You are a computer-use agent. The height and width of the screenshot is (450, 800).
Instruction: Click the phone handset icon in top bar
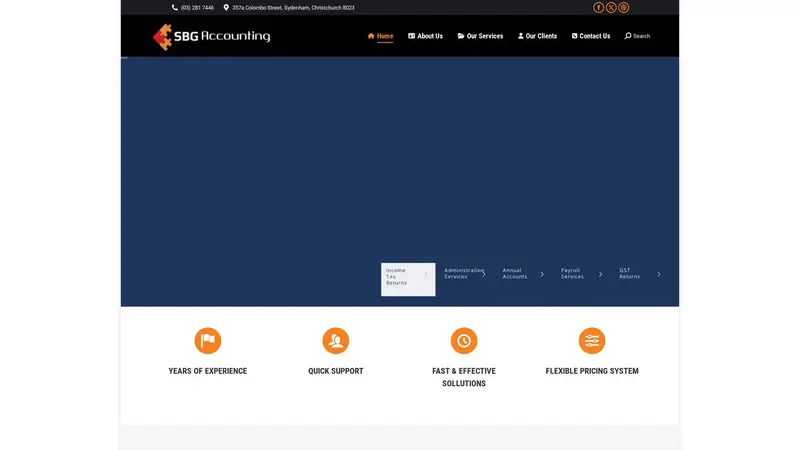174,8
